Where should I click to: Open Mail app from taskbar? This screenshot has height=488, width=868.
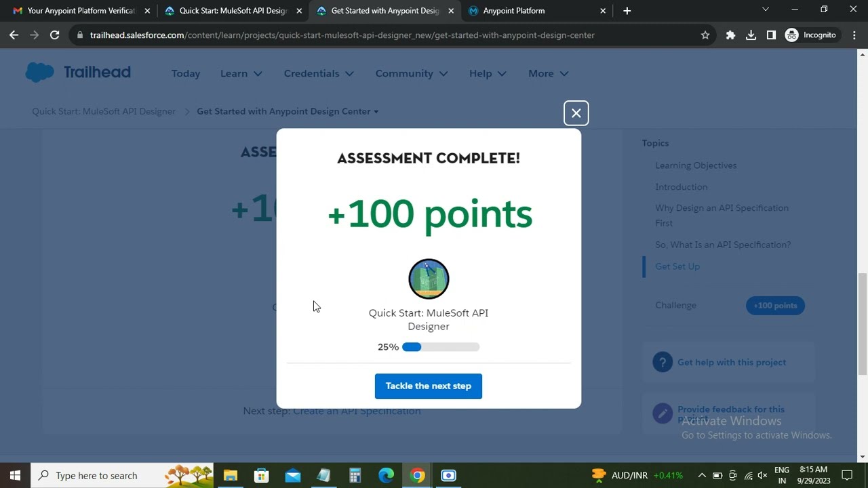293,475
